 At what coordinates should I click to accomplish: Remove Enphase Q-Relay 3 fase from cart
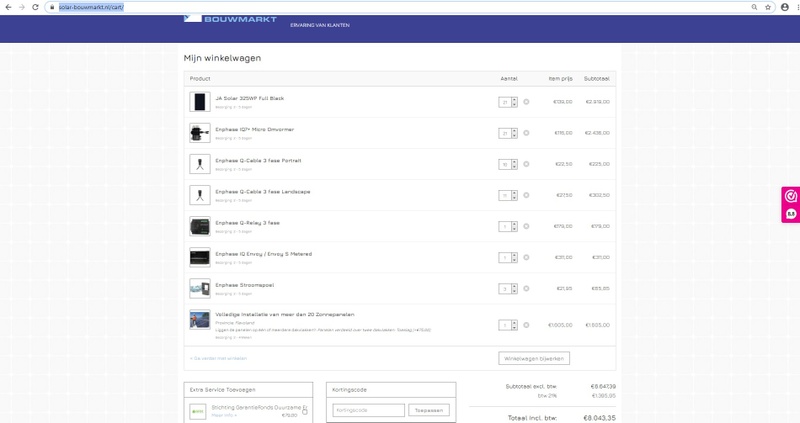(526, 226)
